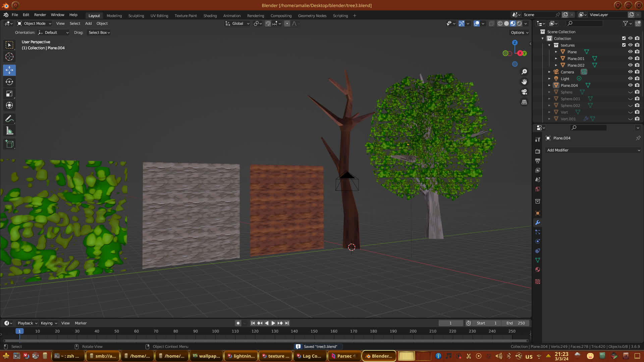Screen dimensions: 644x362
Task: Choose the Annotate pencil tool
Action: 9,119
